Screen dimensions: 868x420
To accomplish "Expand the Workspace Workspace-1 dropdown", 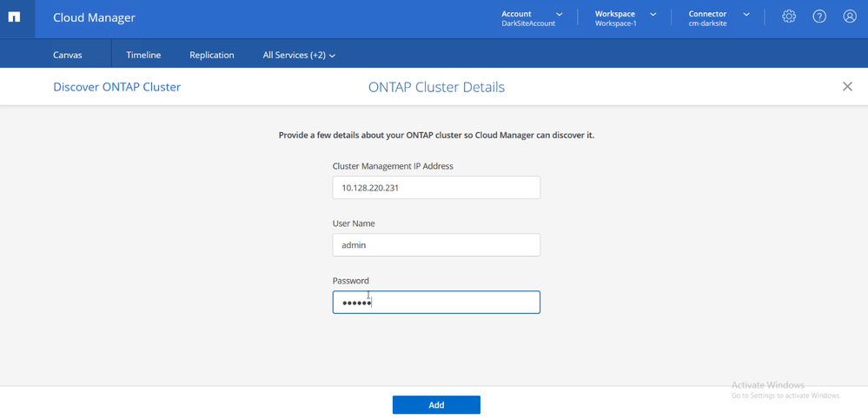I will [626, 18].
